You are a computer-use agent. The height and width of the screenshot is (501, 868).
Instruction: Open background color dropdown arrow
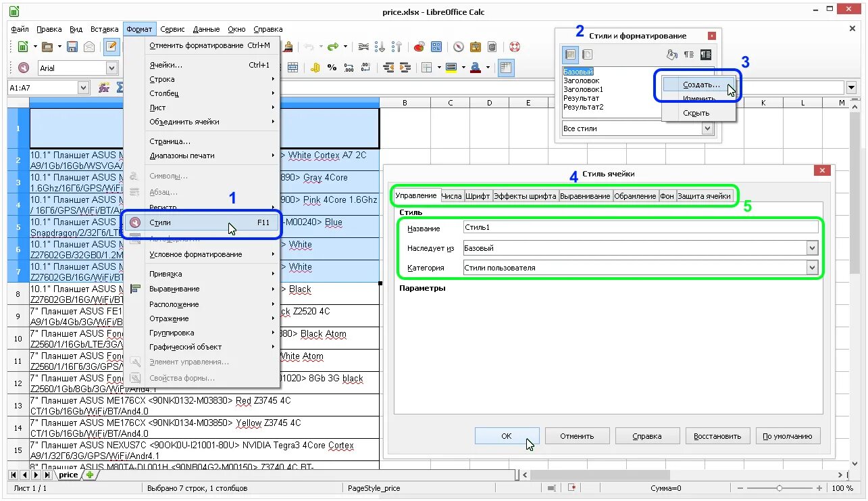tap(463, 68)
